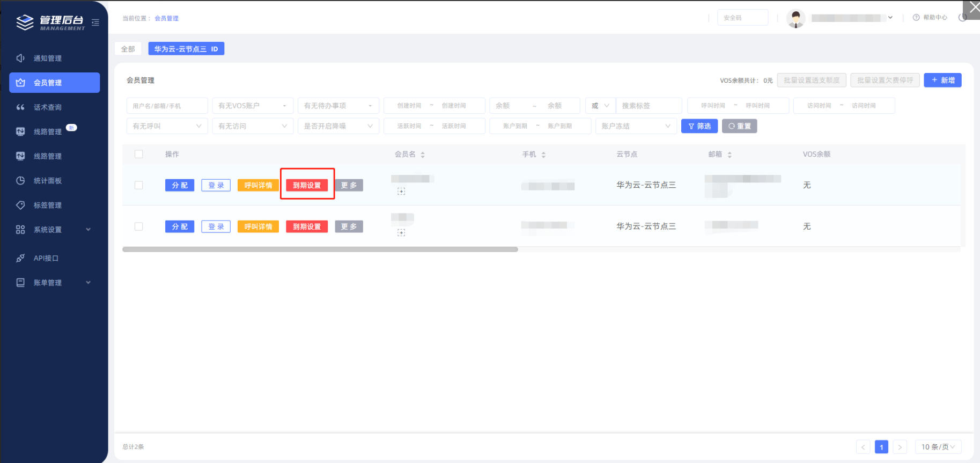The height and width of the screenshot is (463, 980).
Task: Click the horizontal table scrollbar
Action: pyautogui.click(x=320, y=249)
